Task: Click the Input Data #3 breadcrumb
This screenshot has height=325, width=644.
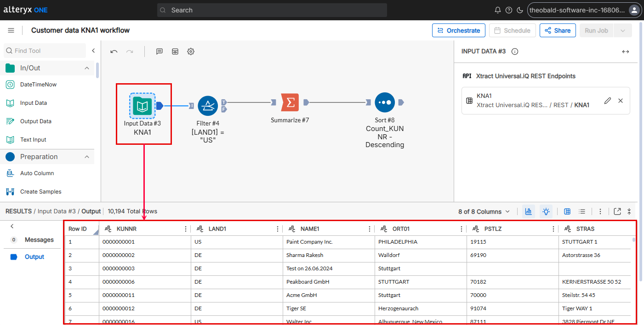Action: tap(57, 211)
